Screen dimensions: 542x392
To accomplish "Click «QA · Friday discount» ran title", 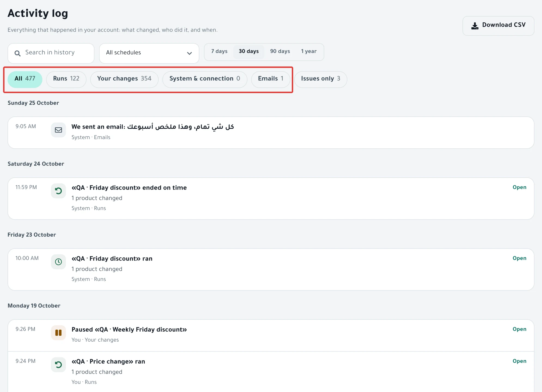I will click(112, 259).
